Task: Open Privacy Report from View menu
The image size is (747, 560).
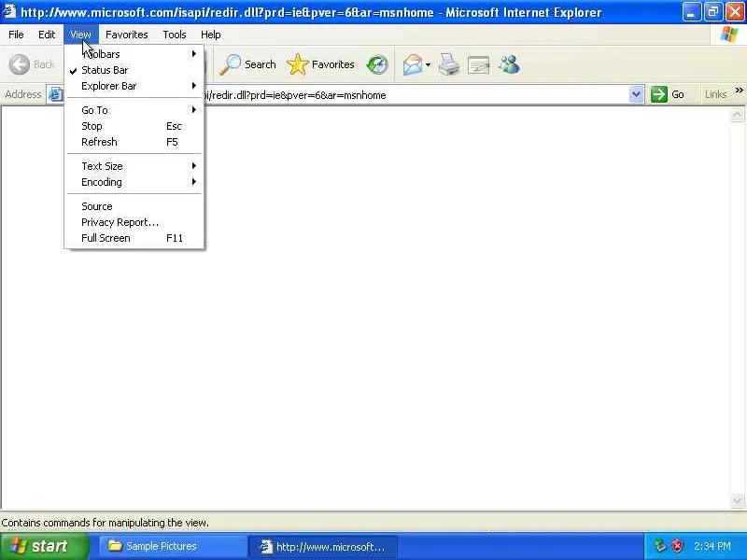Action: 134,222
